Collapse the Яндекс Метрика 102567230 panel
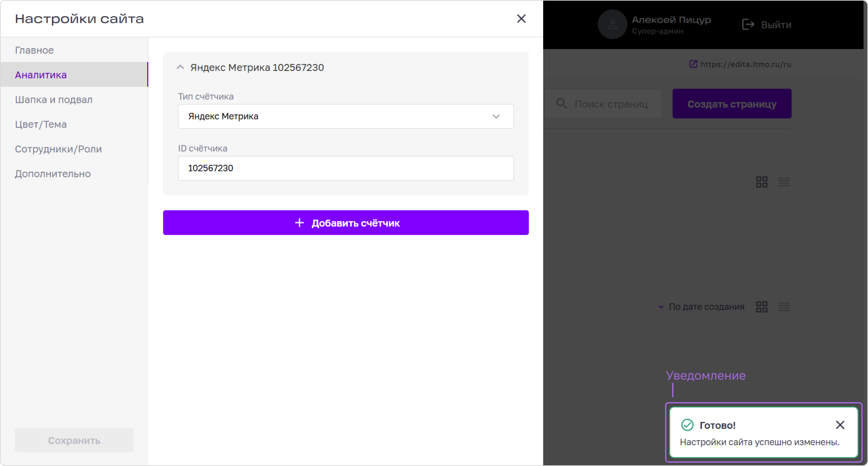This screenshot has width=868, height=466. point(180,67)
